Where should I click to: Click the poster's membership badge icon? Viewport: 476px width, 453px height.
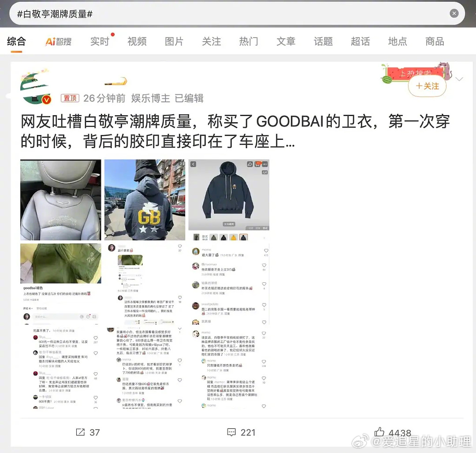pyautogui.click(x=115, y=82)
